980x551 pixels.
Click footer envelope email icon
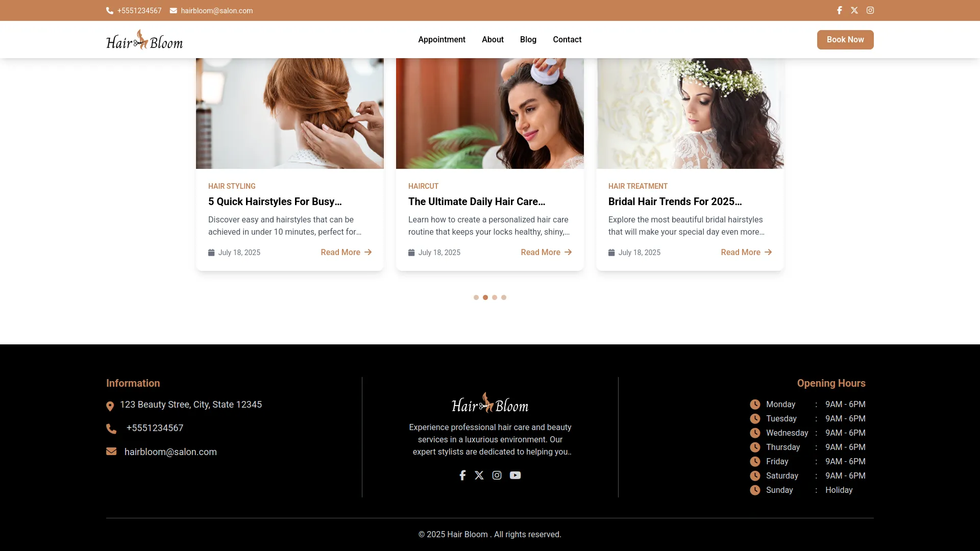coord(111,452)
